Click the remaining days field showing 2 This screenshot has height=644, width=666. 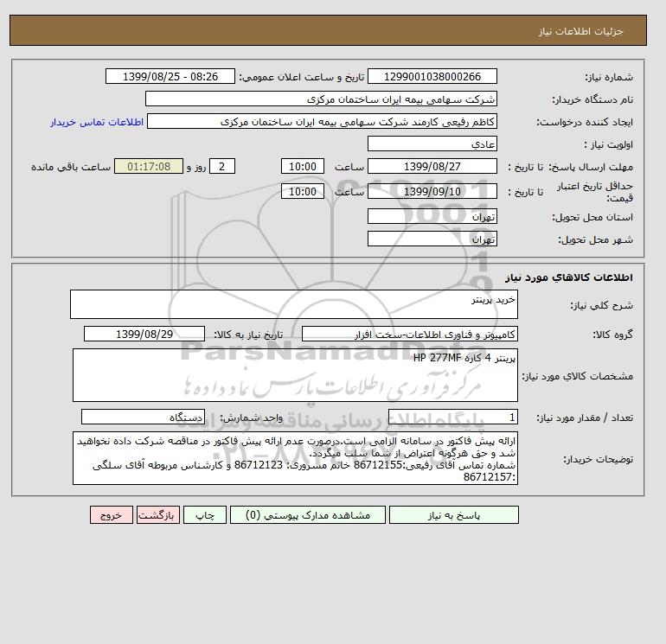[221, 167]
